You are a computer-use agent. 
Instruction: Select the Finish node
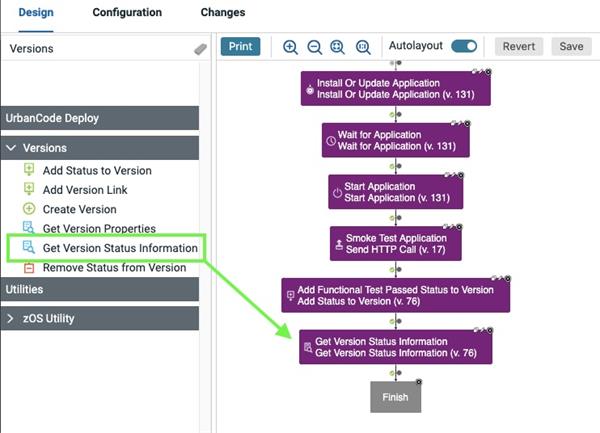396,397
